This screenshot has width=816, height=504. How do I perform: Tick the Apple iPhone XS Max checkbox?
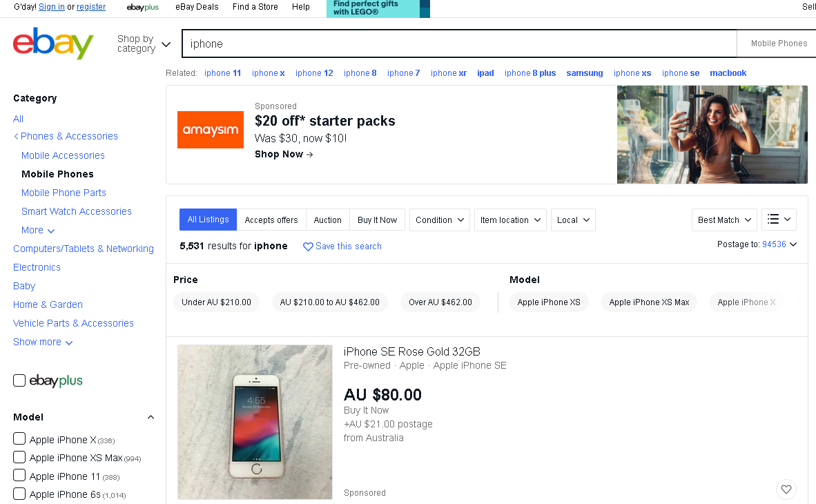click(x=19, y=457)
